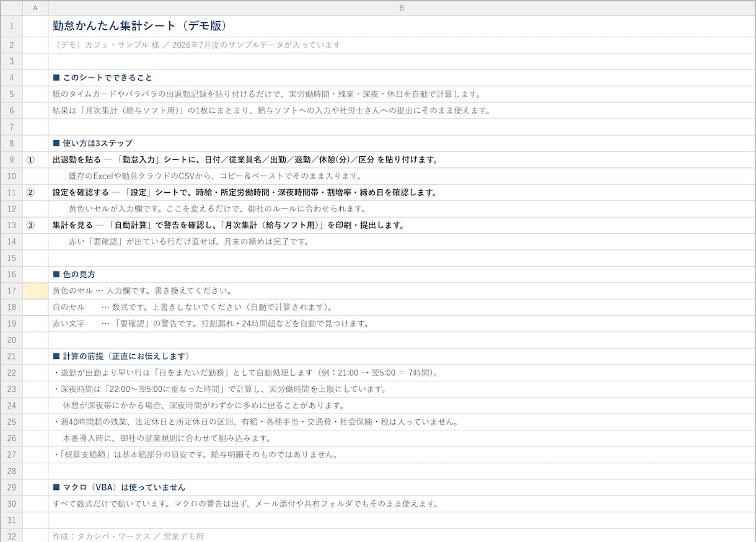Click the ③ step number cell
Image resolution: width=756 pixels, height=542 pixels.
coord(35,225)
